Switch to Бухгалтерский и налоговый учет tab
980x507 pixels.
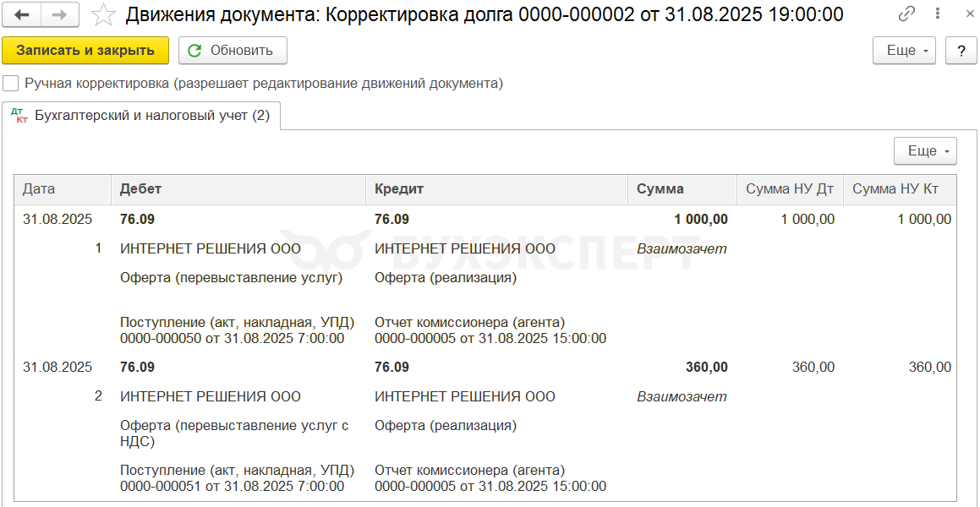pos(140,116)
